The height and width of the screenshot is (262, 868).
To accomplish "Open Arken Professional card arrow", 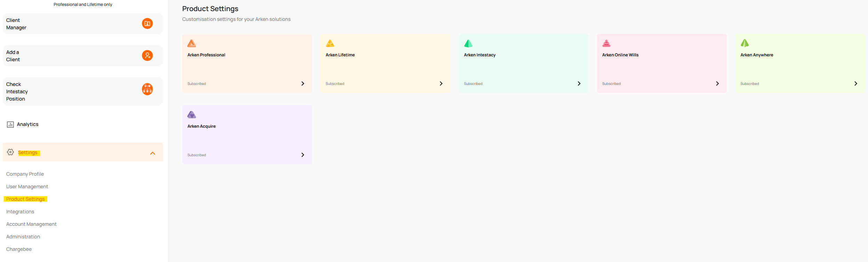I will (x=303, y=84).
